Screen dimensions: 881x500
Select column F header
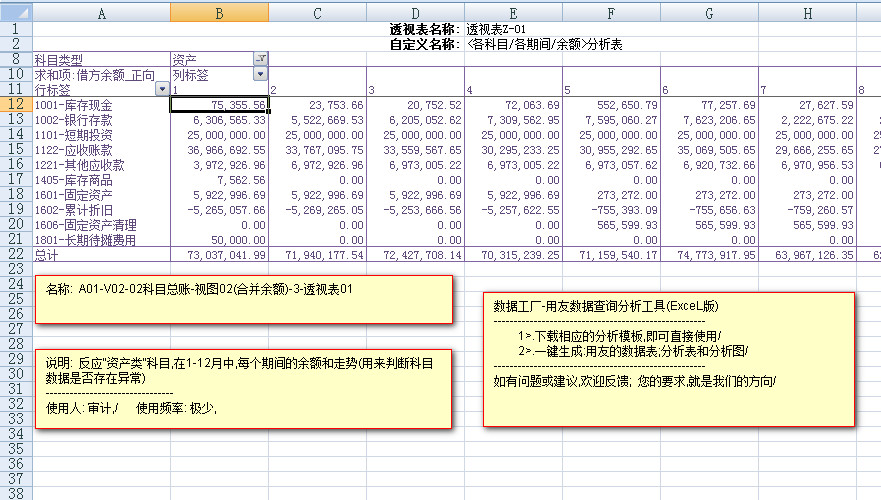(612, 13)
